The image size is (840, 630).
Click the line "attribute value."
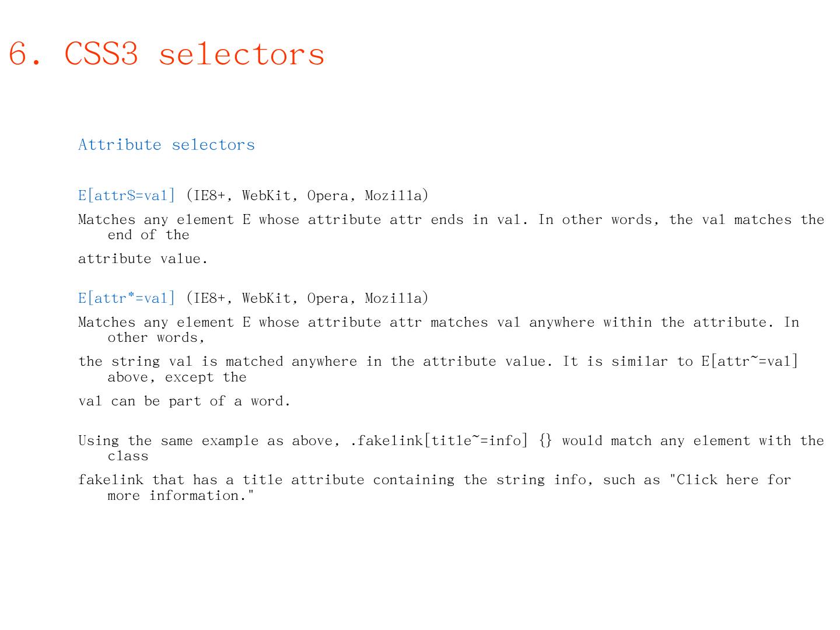(x=143, y=259)
